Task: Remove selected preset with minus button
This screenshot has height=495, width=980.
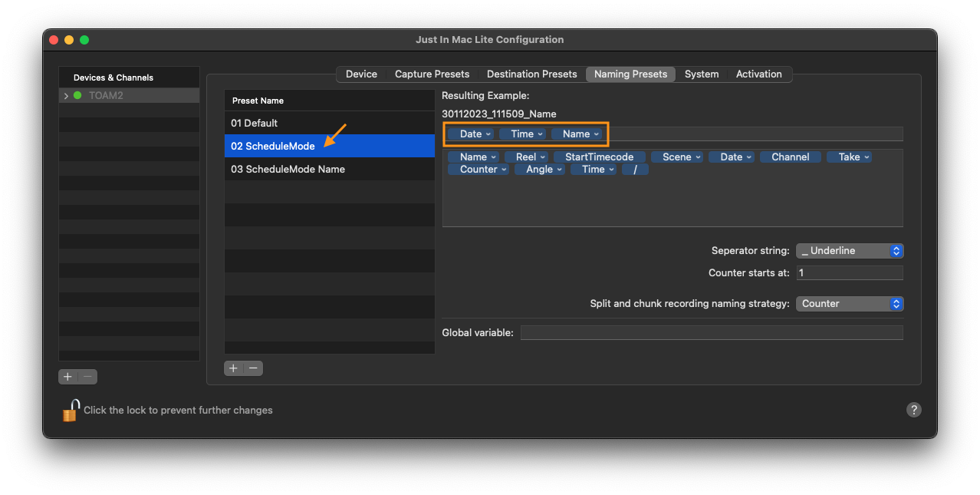Action: click(253, 368)
